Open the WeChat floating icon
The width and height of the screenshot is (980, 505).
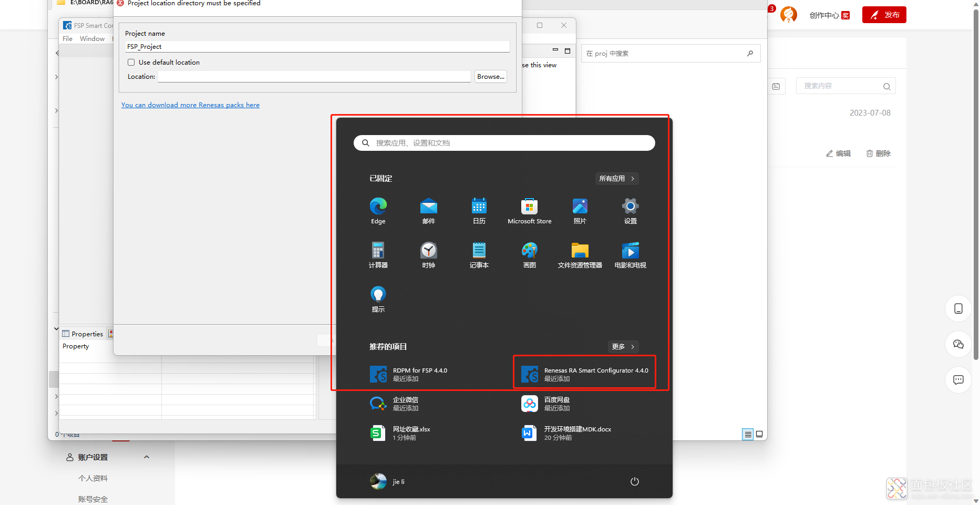click(958, 344)
